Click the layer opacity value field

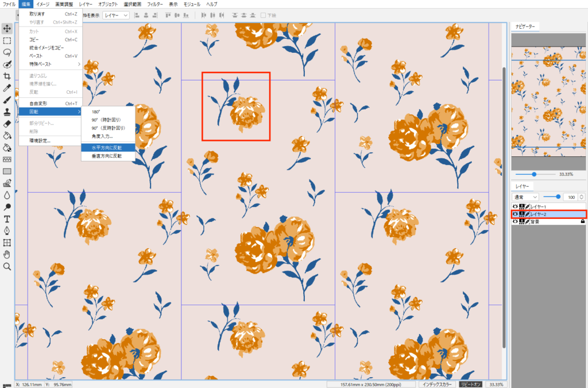point(571,197)
